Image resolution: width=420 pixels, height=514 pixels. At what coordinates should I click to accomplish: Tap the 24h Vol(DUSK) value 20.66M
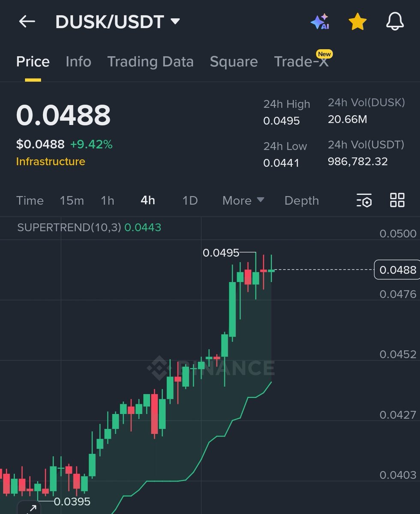coord(348,119)
